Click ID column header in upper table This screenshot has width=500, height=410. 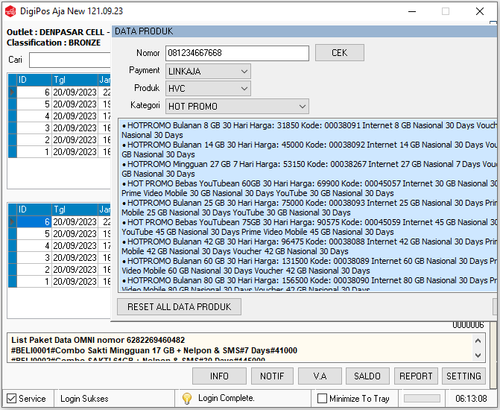click(34, 80)
